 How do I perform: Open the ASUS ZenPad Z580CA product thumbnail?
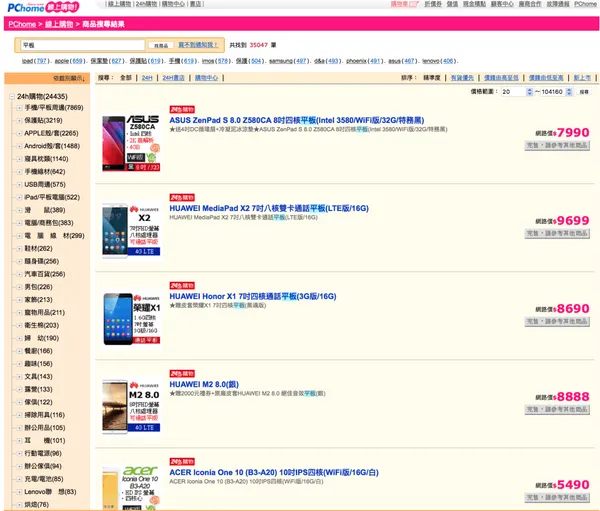[125, 141]
